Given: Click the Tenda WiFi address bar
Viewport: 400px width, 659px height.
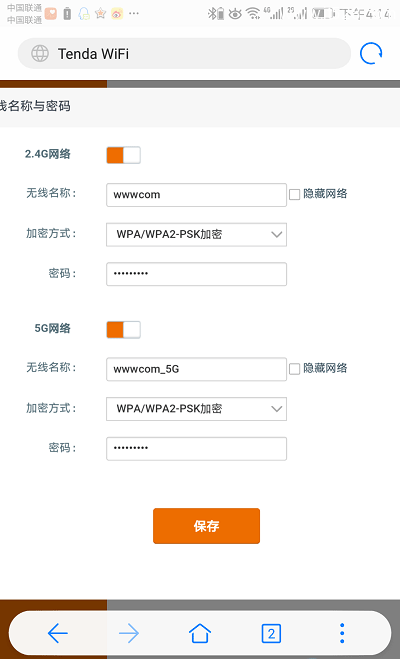Looking at the screenshot, I should point(184,53).
